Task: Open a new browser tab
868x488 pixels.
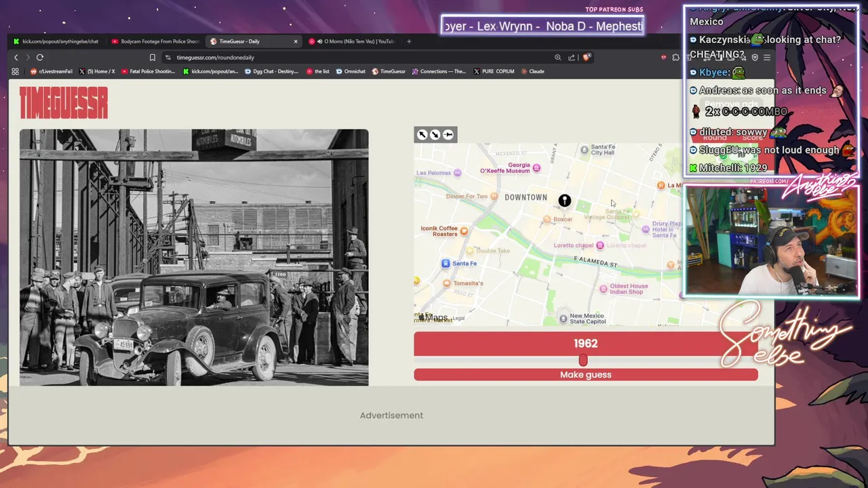Action: coord(409,41)
